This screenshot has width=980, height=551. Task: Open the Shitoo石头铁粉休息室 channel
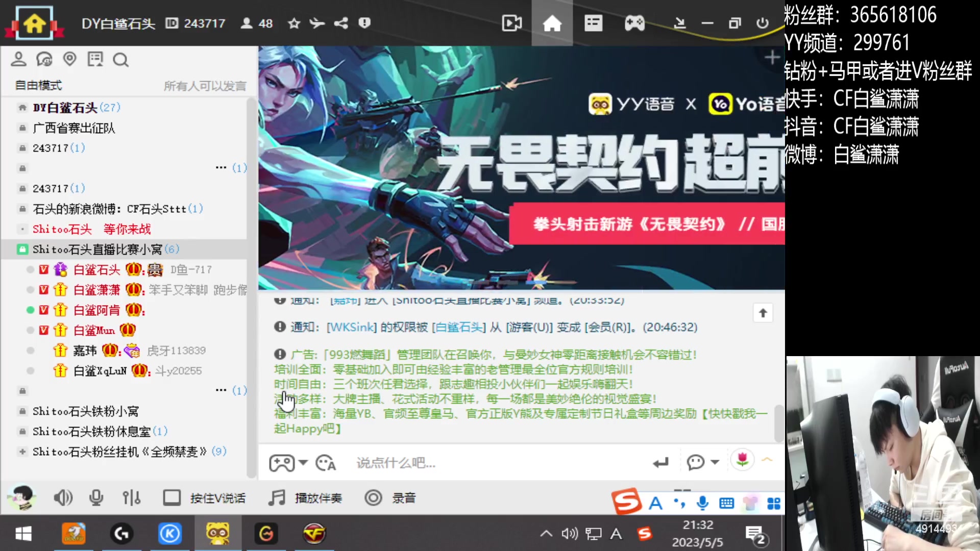click(x=92, y=432)
